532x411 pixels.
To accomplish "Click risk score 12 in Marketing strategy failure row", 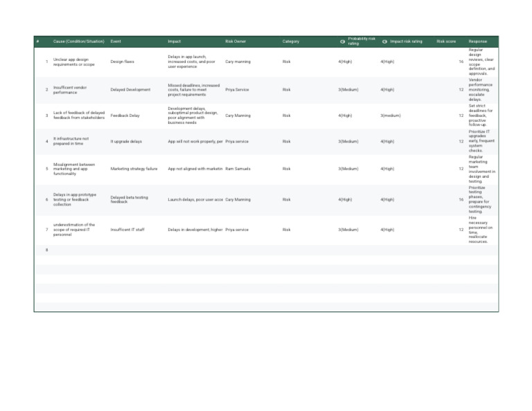I will pos(461,169).
